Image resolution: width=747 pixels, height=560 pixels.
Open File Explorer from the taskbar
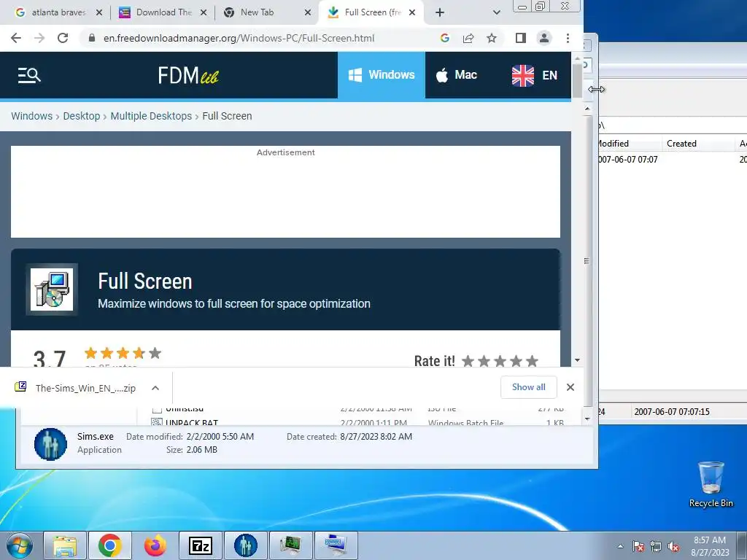pos(65,545)
